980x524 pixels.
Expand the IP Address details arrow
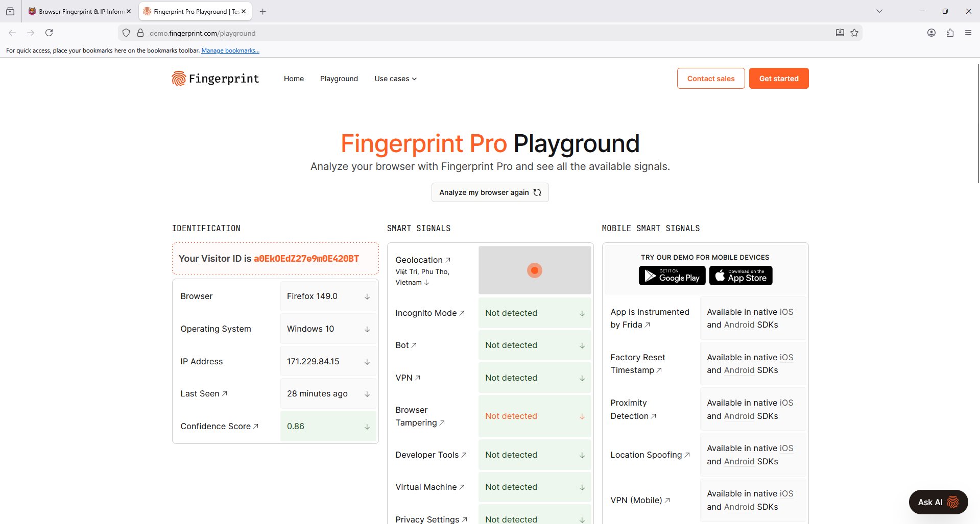[367, 362]
